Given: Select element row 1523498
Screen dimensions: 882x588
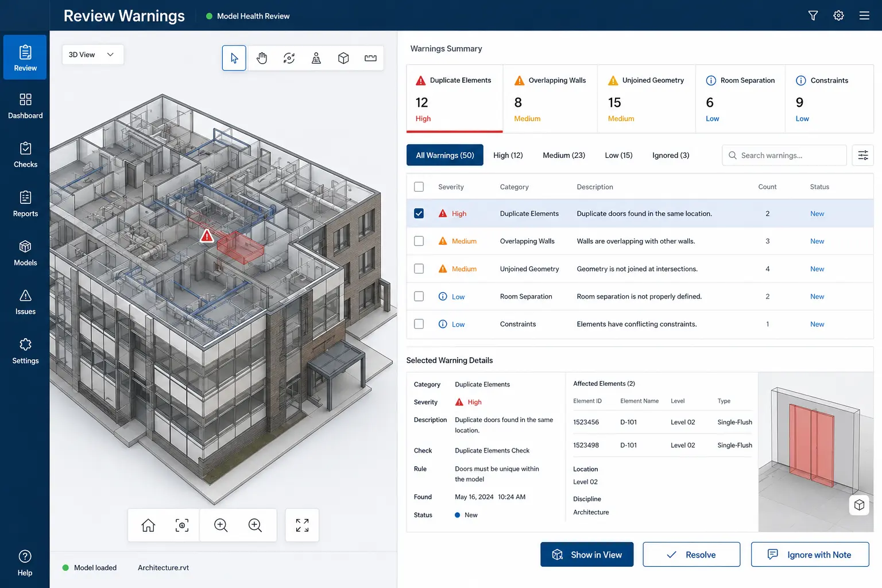Looking at the screenshot, I should (x=662, y=445).
